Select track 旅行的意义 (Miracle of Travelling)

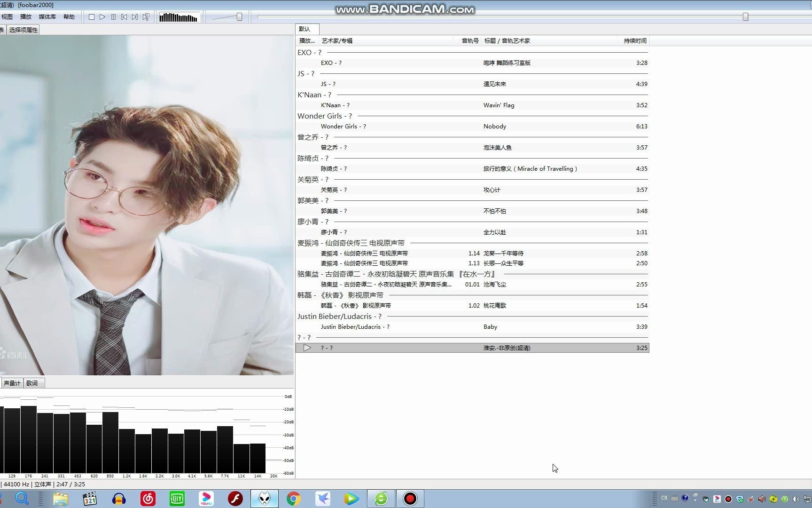472,169
